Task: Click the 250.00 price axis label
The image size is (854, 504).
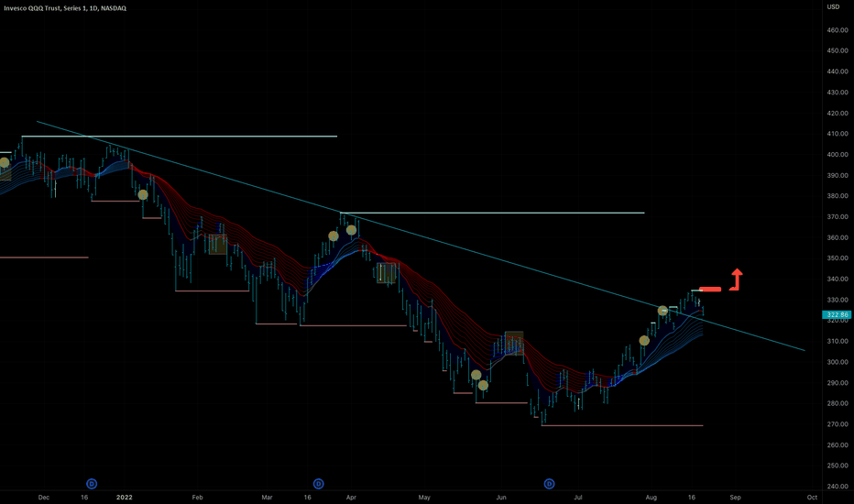Action: click(838, 466)
